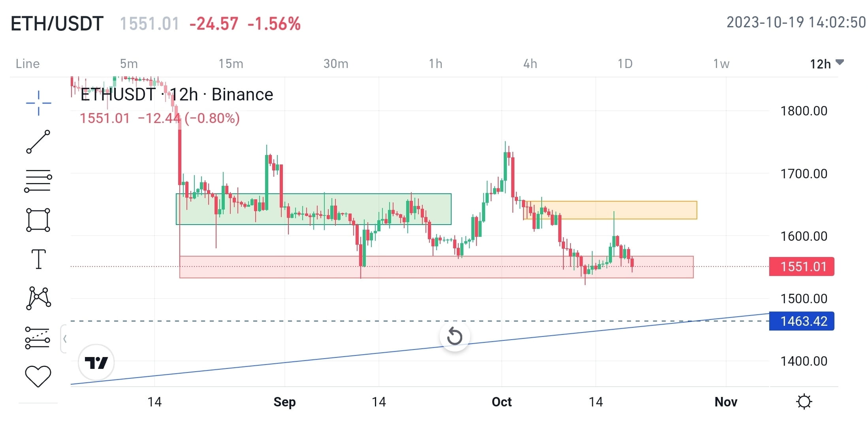Reset chart view with the refresh icon

click(455, 337)
